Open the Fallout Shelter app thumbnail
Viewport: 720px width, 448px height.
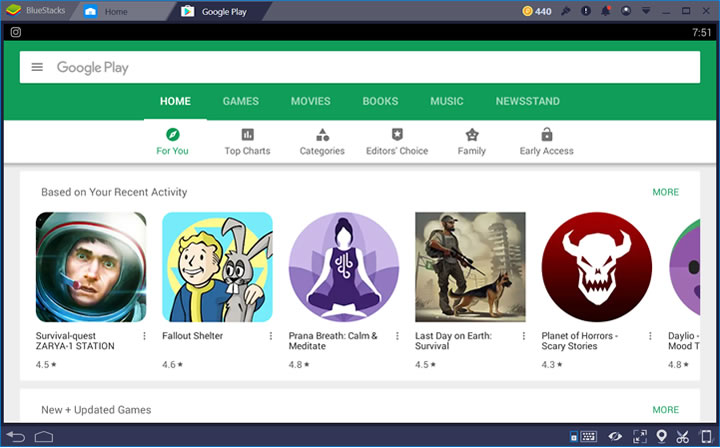[x=217, y=267]
